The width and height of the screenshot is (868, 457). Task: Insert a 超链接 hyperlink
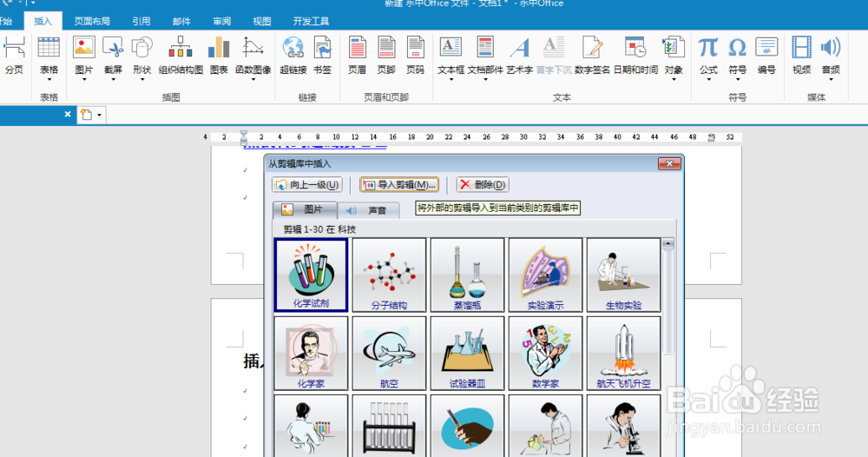pos(293,56)
